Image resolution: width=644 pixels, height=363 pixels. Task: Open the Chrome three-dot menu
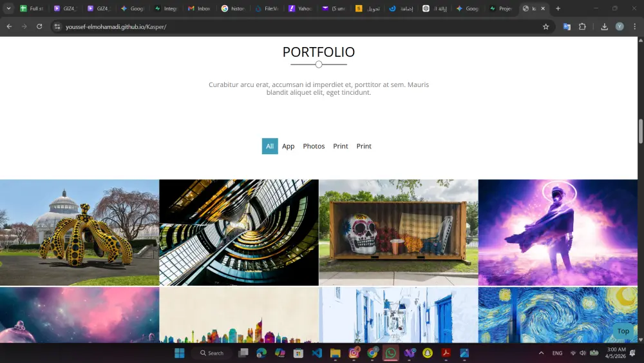634,26
